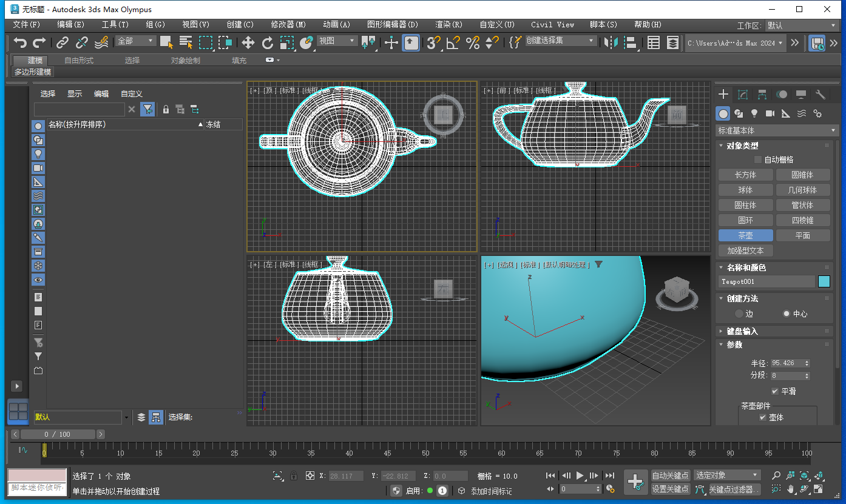846x504 pixels.
Task: Open the Modify panel tab icon
Action: coord(742,95)
